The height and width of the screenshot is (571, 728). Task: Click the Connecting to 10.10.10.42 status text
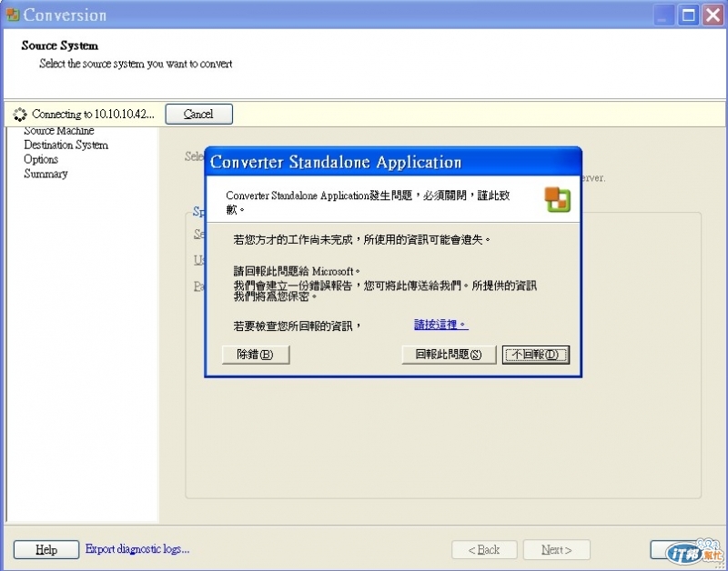pos(93,114)
